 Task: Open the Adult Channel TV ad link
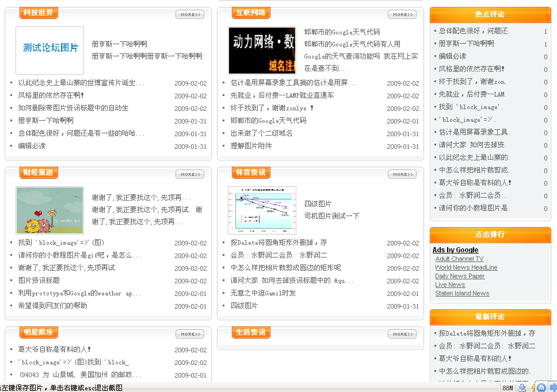click(x=459, y=259)
